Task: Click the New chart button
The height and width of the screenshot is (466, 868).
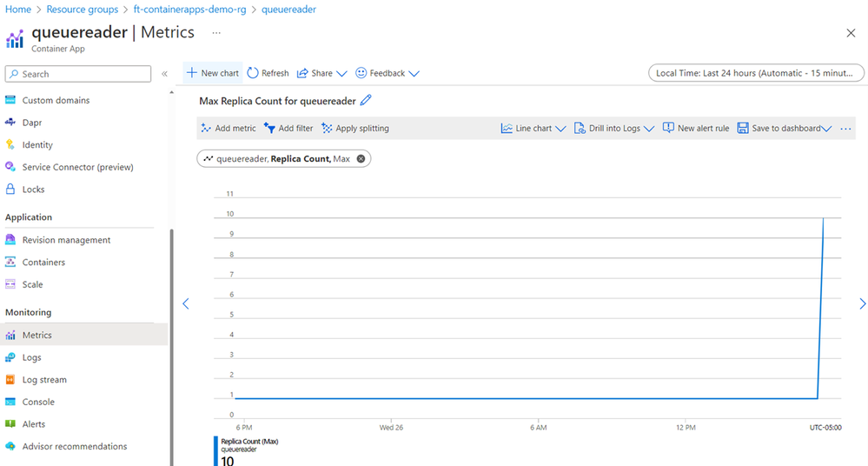Action: 213,73
